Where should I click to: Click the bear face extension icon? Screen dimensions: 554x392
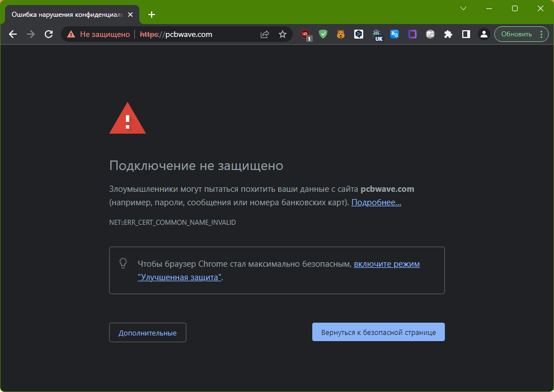341,34
